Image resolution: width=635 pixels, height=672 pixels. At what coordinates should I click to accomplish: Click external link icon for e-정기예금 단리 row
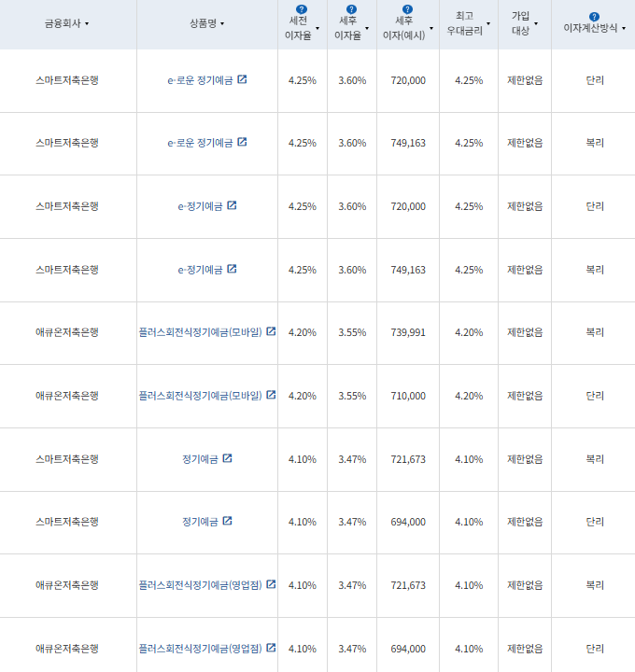[232, 205]
